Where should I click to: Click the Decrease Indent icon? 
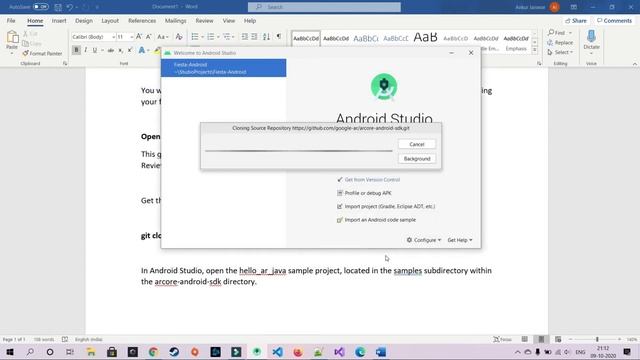(x=244, y=37)
